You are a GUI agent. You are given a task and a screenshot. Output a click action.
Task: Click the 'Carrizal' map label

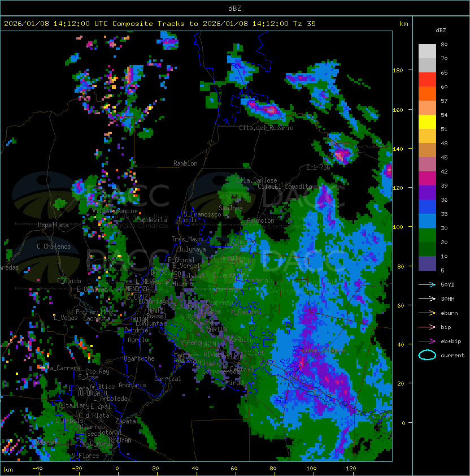tap(168, 379)
